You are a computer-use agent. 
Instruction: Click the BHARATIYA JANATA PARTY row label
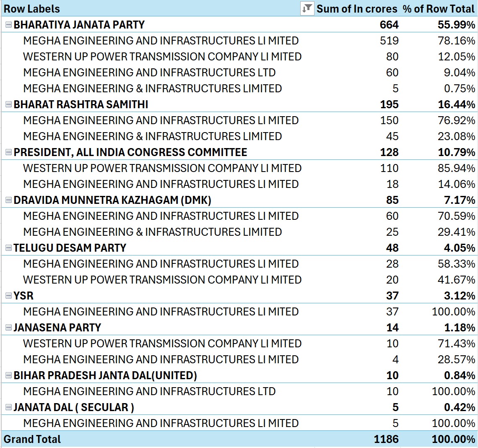79,25
